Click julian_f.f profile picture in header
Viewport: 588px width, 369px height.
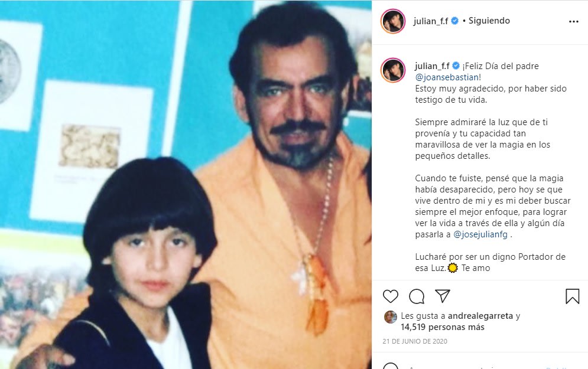(393, 21)
